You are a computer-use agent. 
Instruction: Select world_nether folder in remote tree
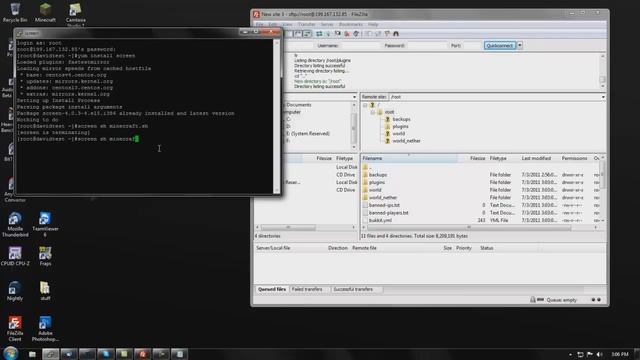pos(406,141)
